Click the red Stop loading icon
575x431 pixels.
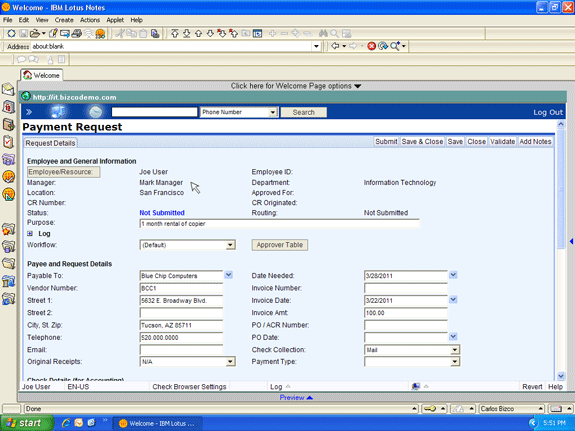pyautogui.click(x=371, y=46)
